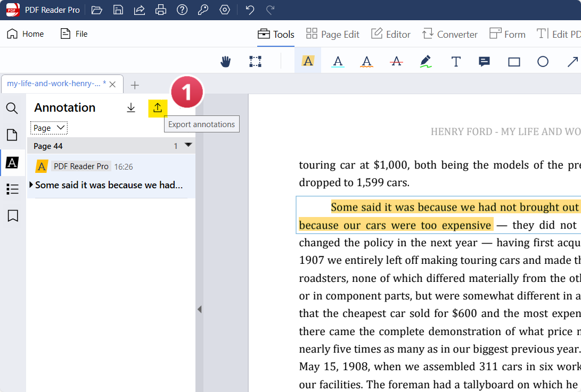The width and height of the screenshot is (581, 392).
Task: Open the Help question mark icon
Action: pos(182,10)
